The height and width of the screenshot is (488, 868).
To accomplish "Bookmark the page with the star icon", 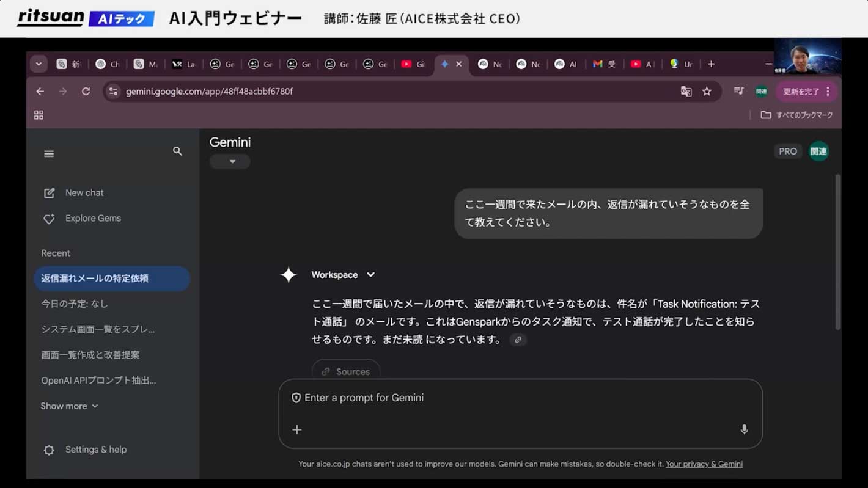I will [x=707, y=91].
